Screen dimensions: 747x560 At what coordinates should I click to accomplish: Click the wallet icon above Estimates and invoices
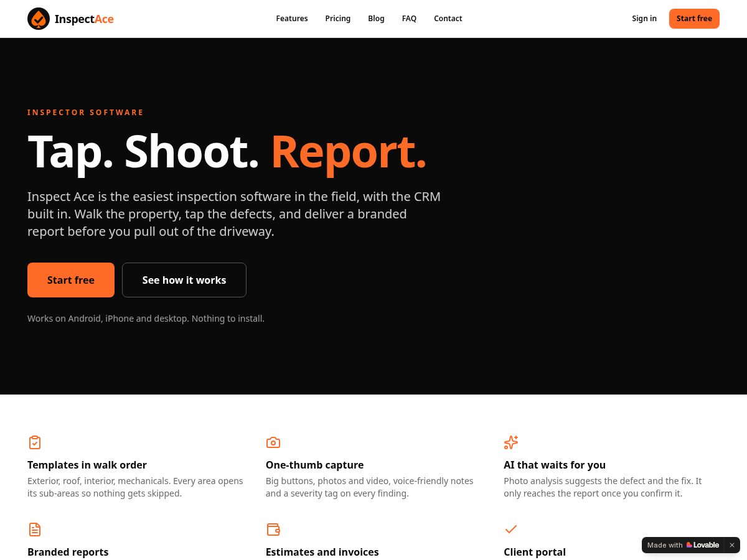(x=273, y=530)
